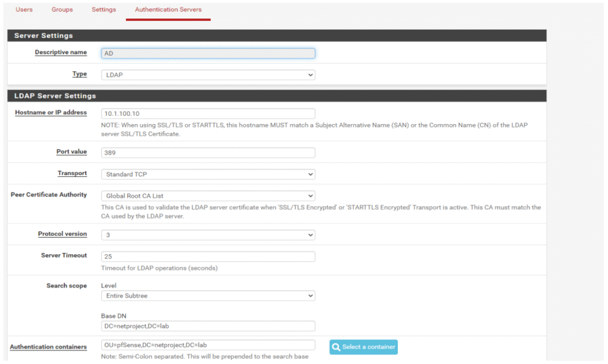Select the Server Timeout input field

(208, 257)
